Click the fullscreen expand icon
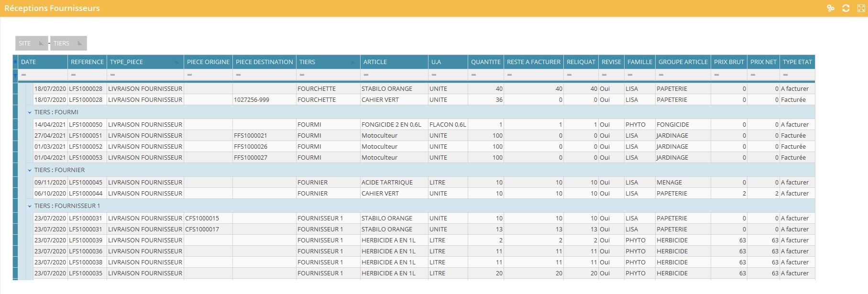Image resolution: width=868 pixels, height=294 pixels. [x=861, y=8]
